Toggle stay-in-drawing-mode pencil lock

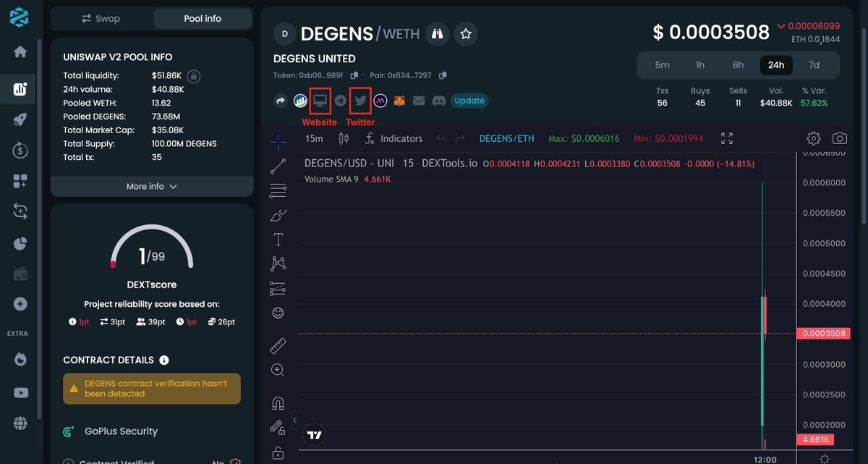pos(278,428)
